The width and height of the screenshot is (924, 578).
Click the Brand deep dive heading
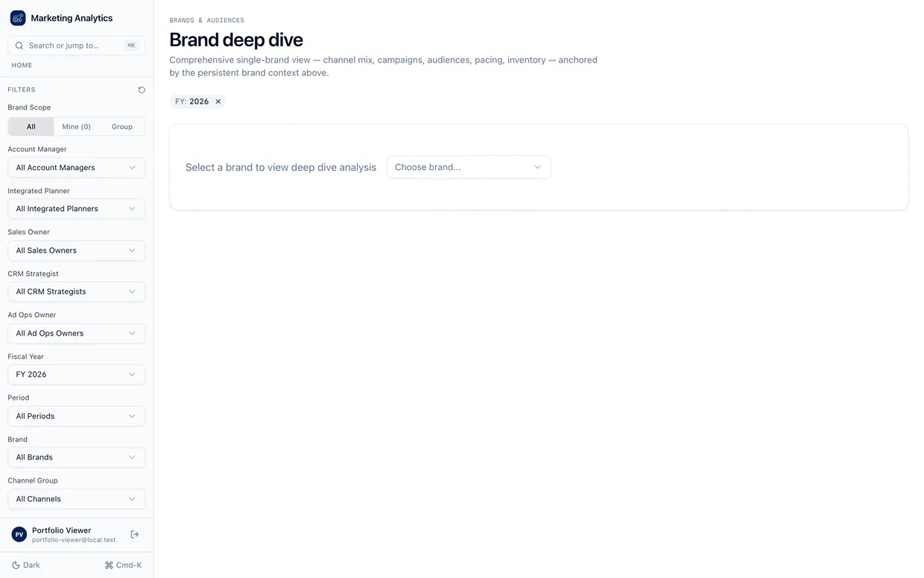[236, 40]
